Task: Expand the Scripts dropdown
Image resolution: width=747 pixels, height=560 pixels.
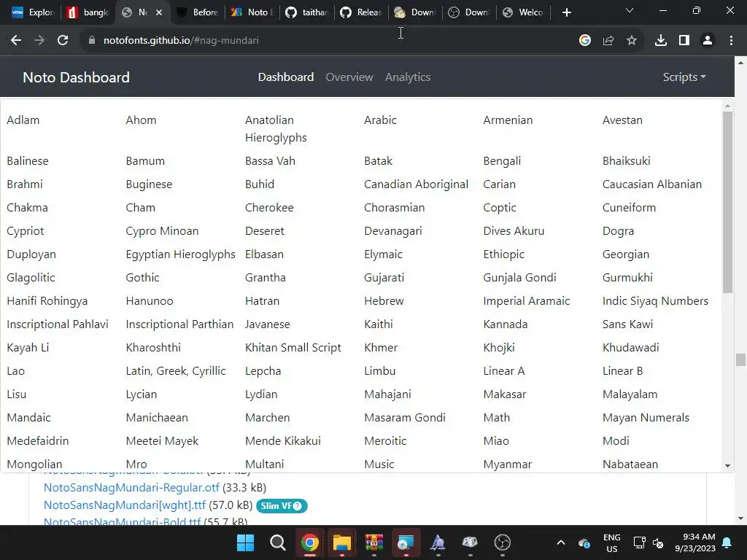Action: point(684,77)
